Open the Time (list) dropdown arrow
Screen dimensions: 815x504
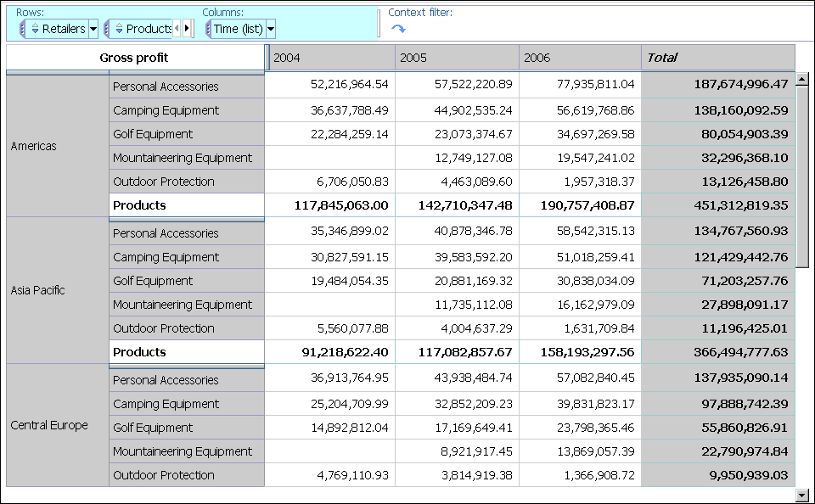[271, 29]
